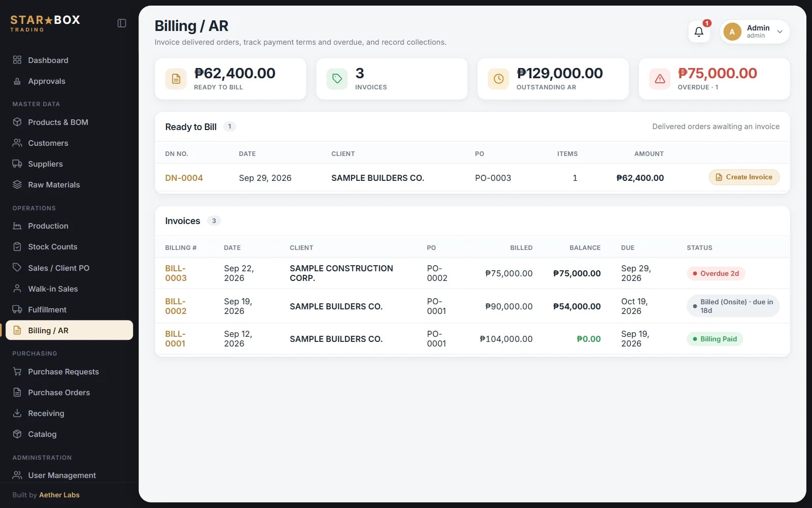The height and width of the screenshot is (508, 812).
Task: Open Fulfillment in the sidebar
Action: coord(69,309)
